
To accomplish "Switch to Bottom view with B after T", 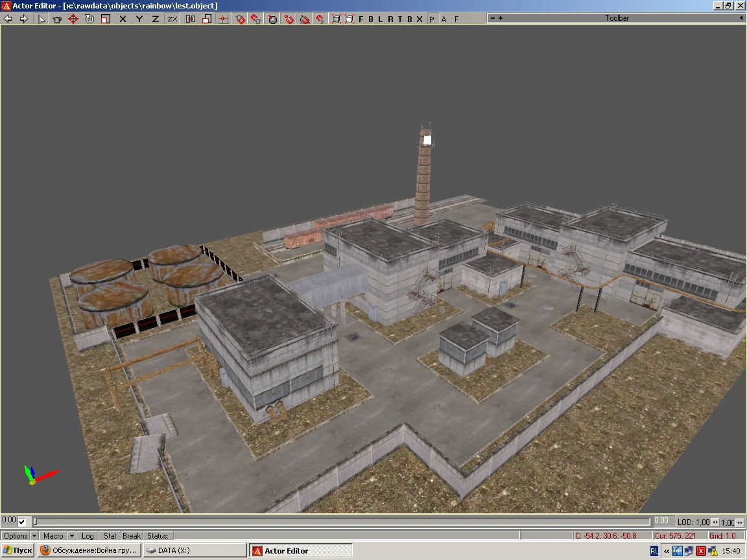I will point(409,19).
